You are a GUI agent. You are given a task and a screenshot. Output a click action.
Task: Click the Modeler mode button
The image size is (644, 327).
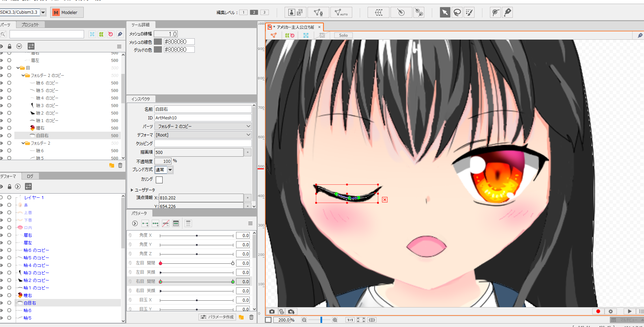(x=67, y=12)
